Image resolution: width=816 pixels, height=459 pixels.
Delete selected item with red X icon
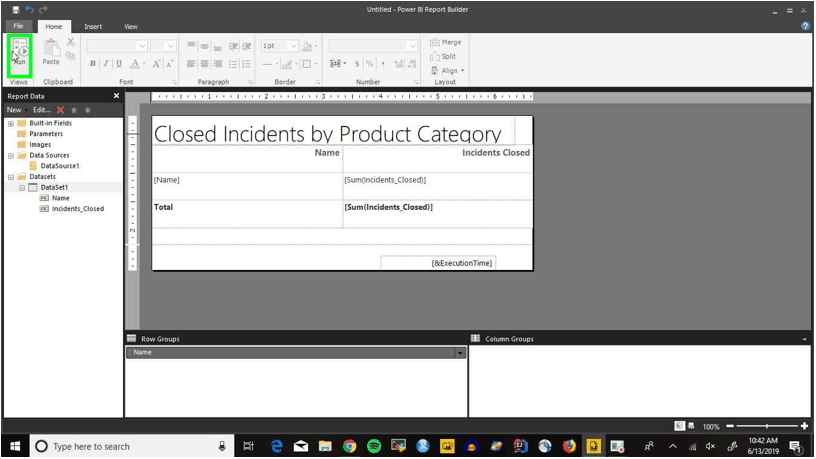(x=60, y=110)
